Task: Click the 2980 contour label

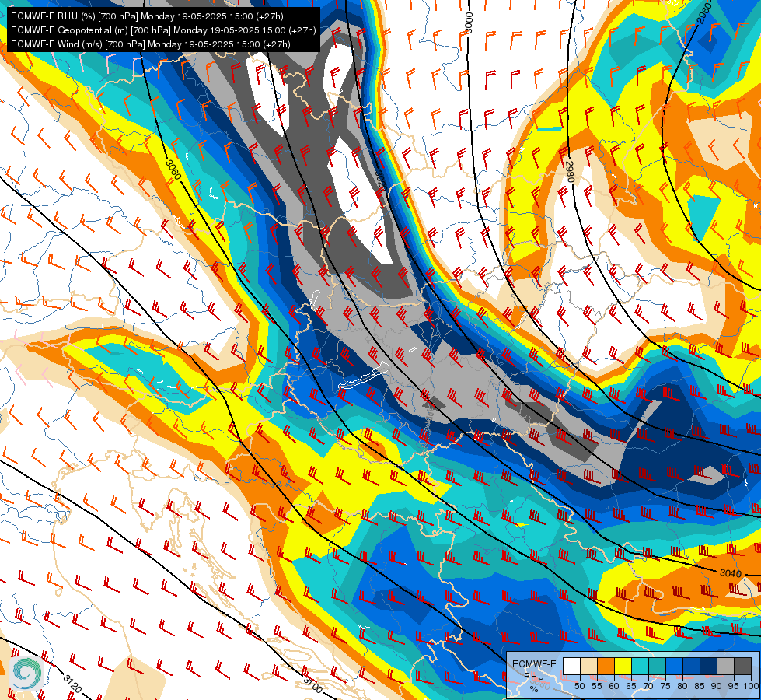Action: pos(570,172)
